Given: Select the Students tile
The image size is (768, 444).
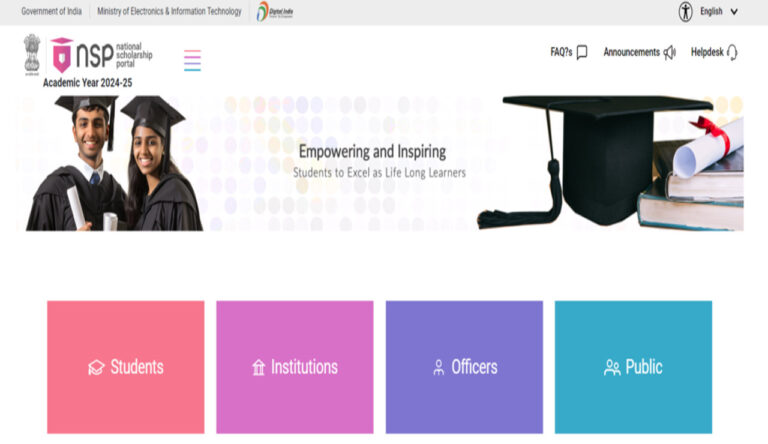Looking at the screenshot, I should pos(125,367).
